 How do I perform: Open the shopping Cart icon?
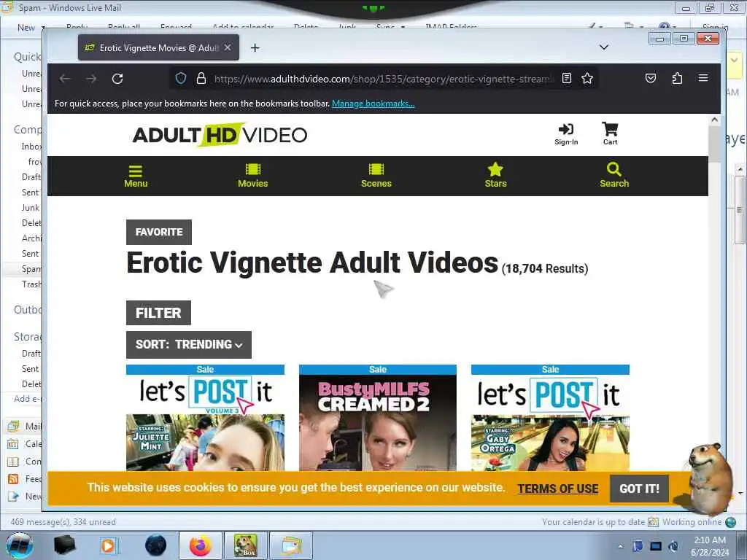611,134
